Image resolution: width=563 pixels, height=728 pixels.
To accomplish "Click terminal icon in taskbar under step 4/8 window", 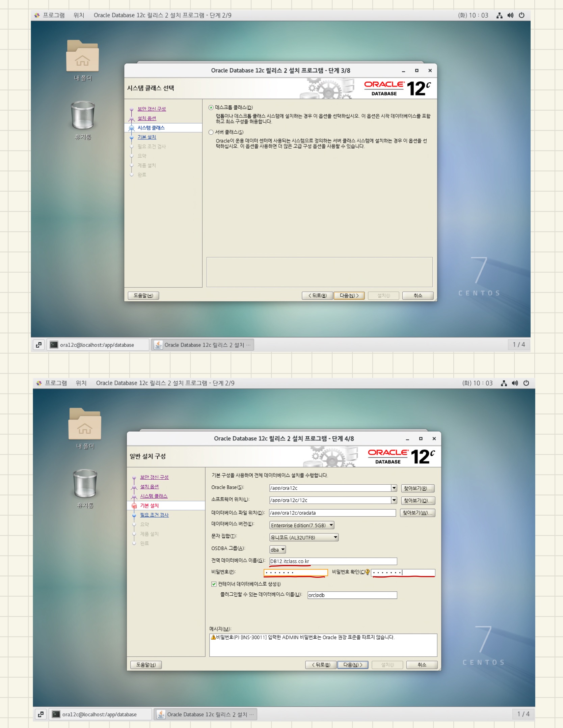I will tap(56, 714).
